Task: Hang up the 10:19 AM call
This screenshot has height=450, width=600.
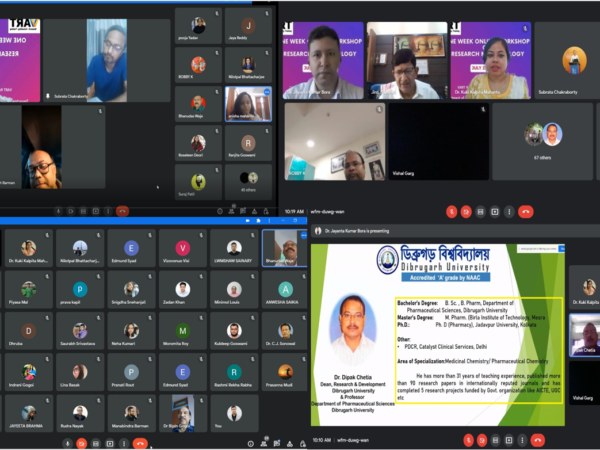Action: point(526,212)
